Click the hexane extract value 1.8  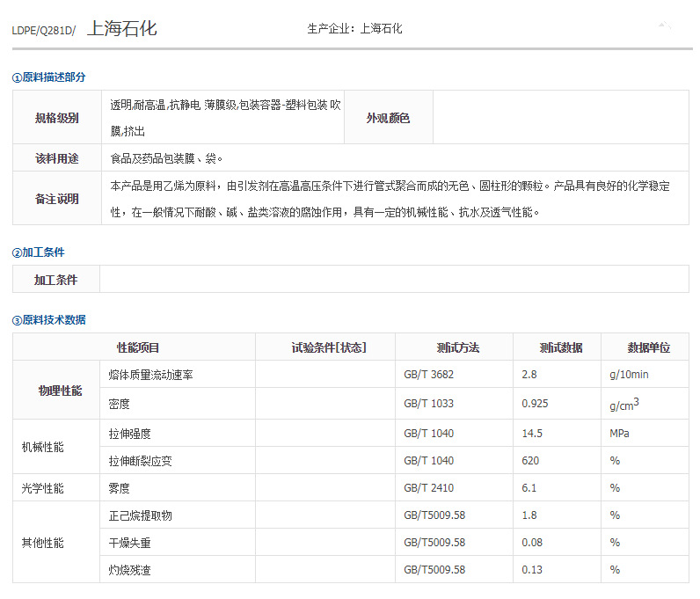(529, 515)
